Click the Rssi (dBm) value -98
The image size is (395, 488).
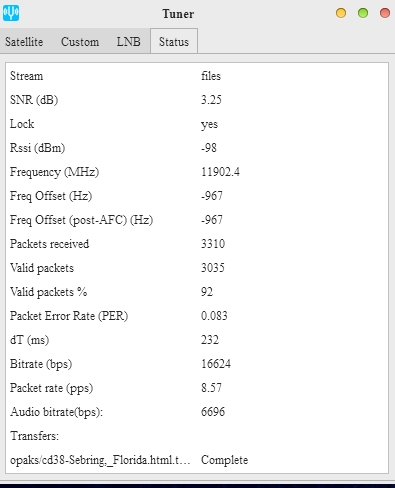(209, 148)
